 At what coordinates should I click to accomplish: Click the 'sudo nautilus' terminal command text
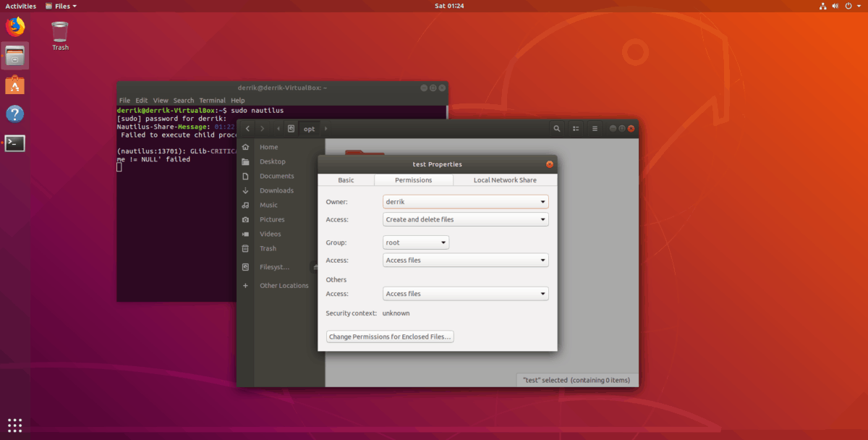coord(258,110)
